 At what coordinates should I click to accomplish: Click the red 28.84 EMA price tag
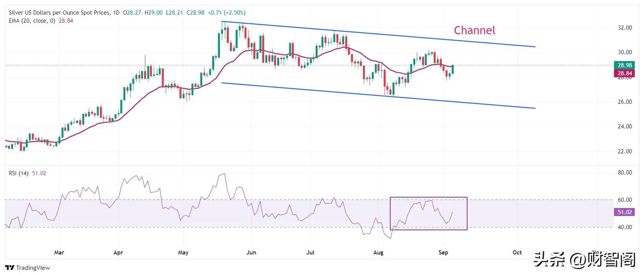coord(624,73)
